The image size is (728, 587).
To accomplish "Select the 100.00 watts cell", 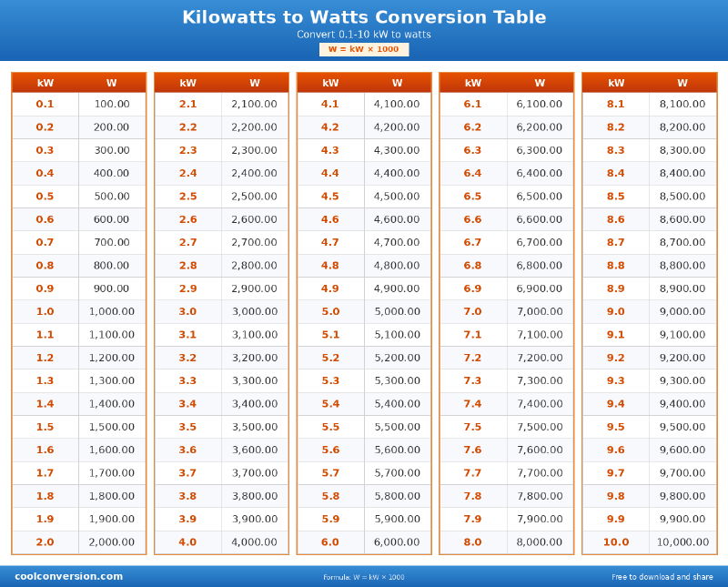I will click(112, 104).
